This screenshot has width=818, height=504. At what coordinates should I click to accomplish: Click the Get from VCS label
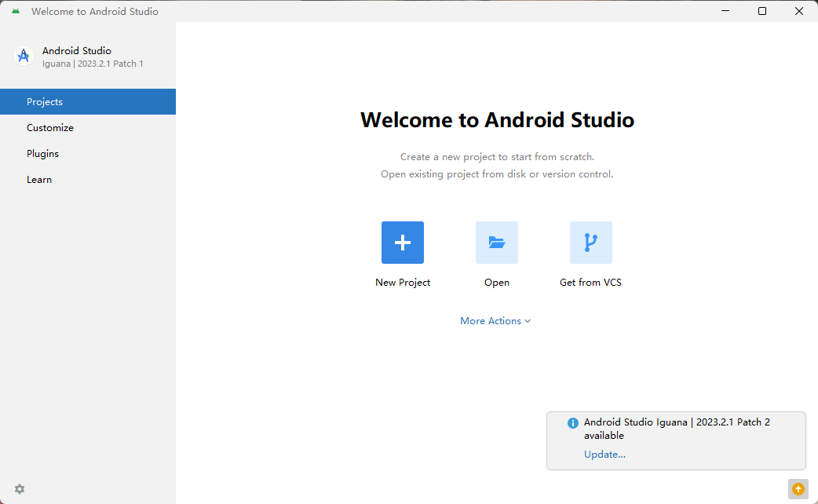(x=590, y=283)
